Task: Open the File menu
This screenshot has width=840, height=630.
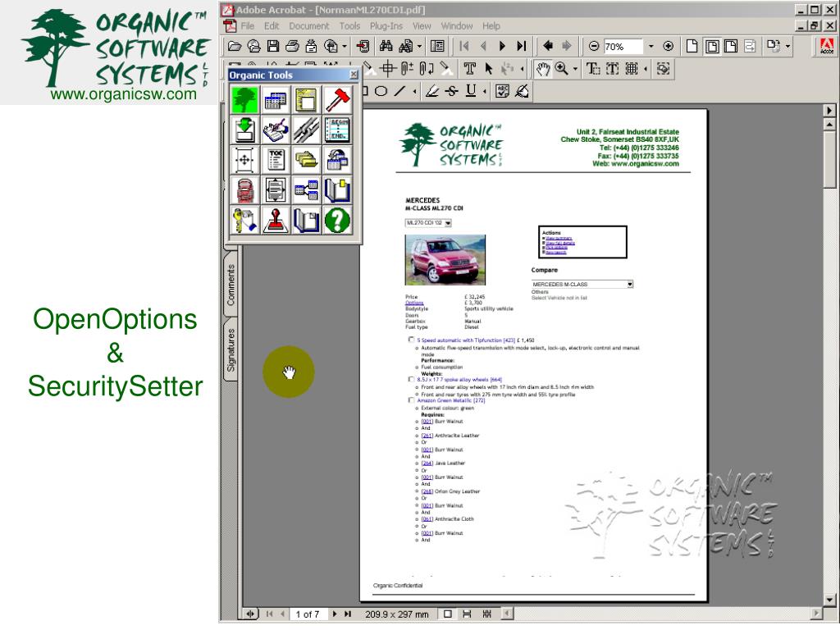Action: click(x=247, y=25)
